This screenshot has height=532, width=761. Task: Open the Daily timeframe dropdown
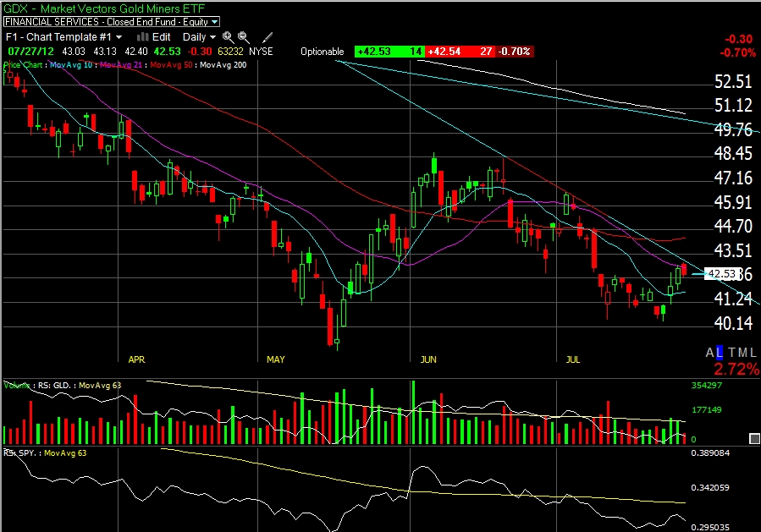tap(199, 37)
